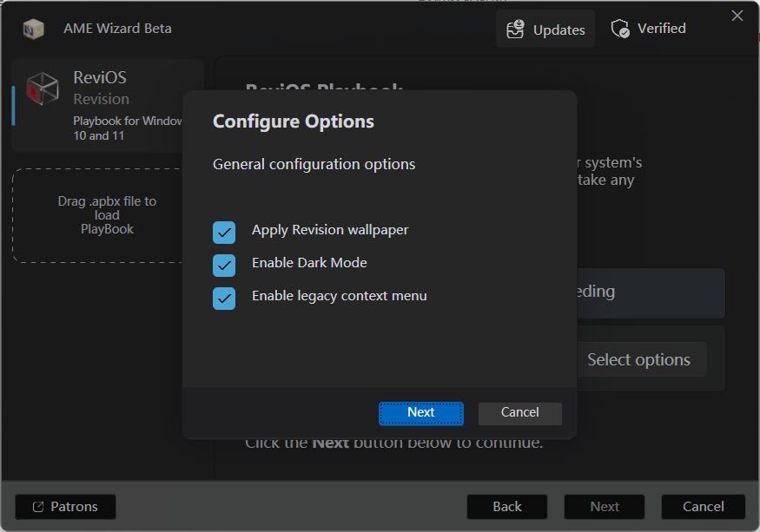760x532 pixels.
Task: Click the AME Wizard box logo icon
Action: [x=34, y=29]
